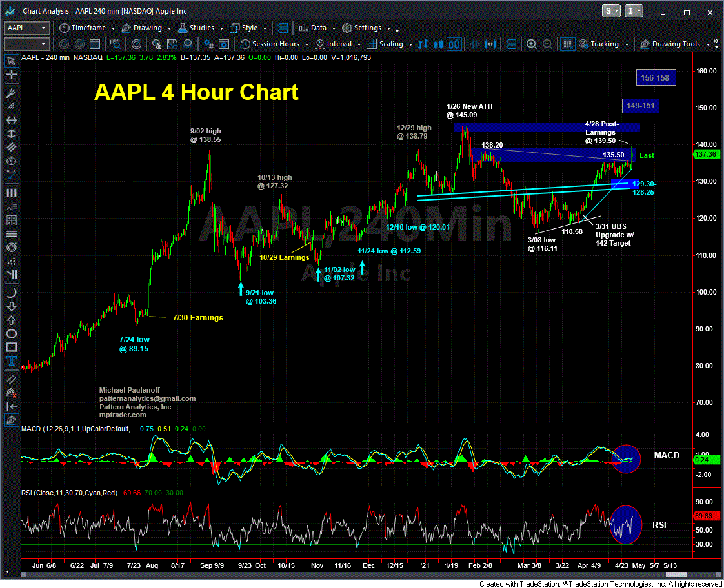The image size is (724, 588).
Task: Select the rectangle drawing tool
Action: point(11,348)
